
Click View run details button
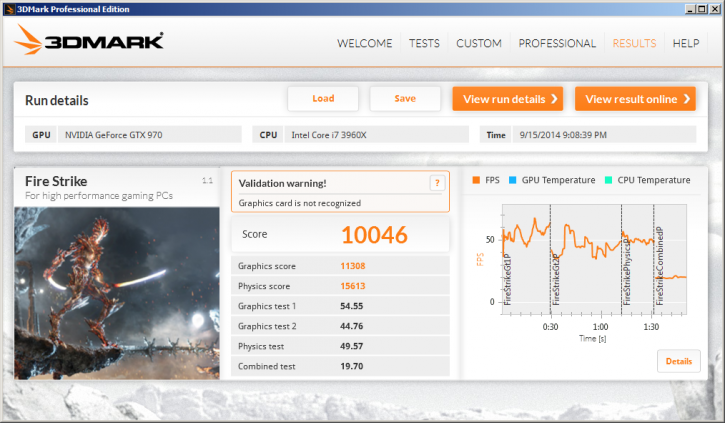coord(508,99)
